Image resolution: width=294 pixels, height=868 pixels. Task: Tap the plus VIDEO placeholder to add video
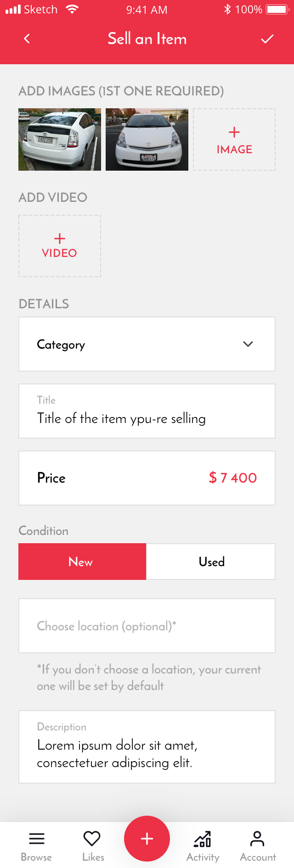pyautogui.click(x=59, y=245)
